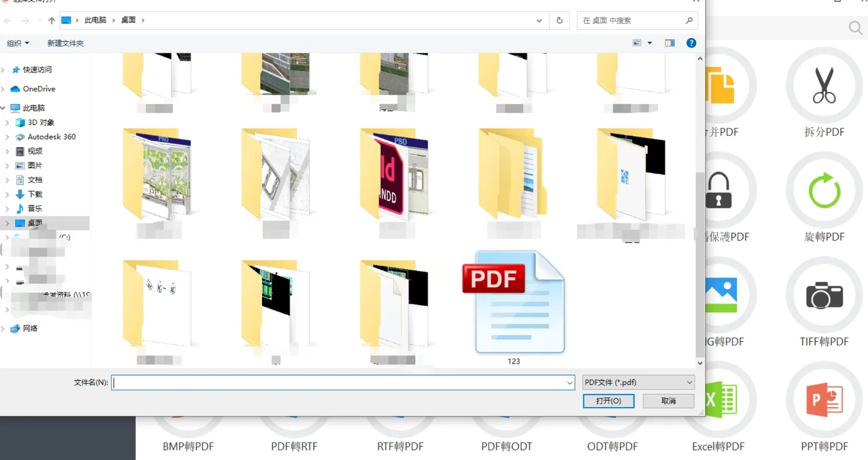The width and height of the screenshot is (868, 460).
Task: Click the 取消 button
Action: 668,401
